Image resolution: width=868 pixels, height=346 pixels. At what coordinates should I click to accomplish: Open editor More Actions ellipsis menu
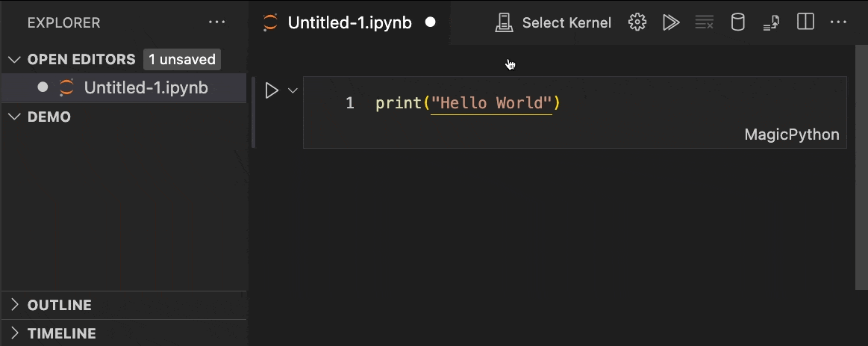[839, 22]
